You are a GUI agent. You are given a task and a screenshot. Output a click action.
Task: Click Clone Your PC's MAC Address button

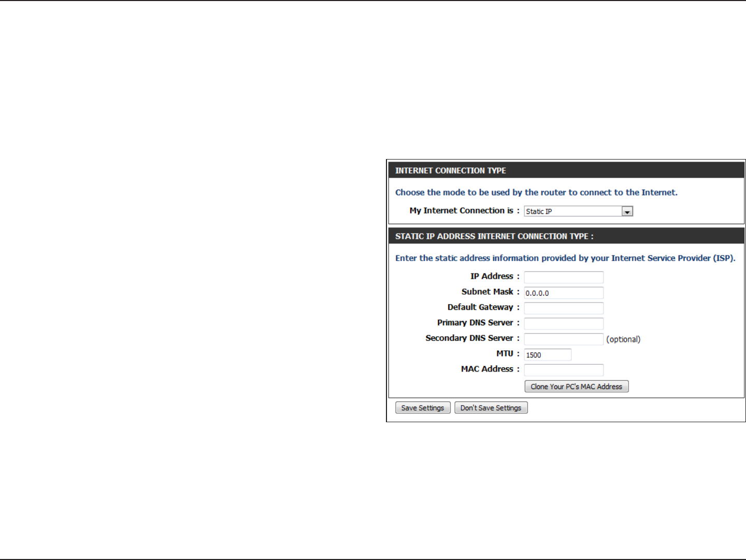tap(577, 386)
